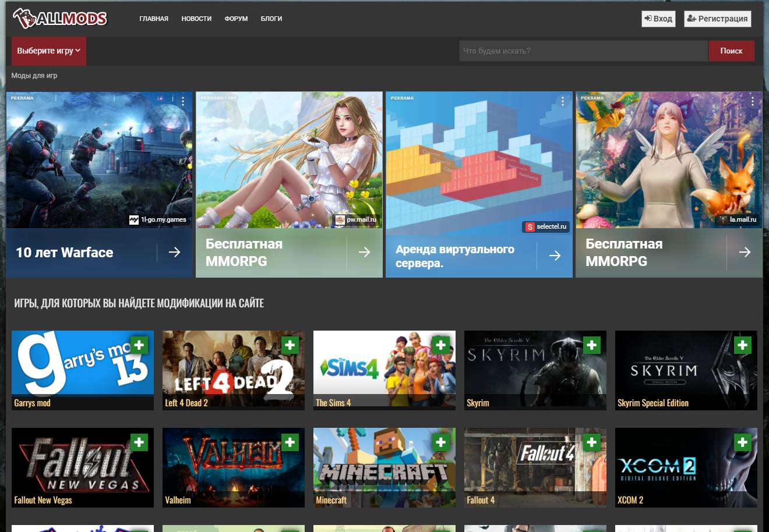This screenshot has width=769, height=532.
Task: Open the XCOM 2 game thumbnail
Action: point(686,467)
